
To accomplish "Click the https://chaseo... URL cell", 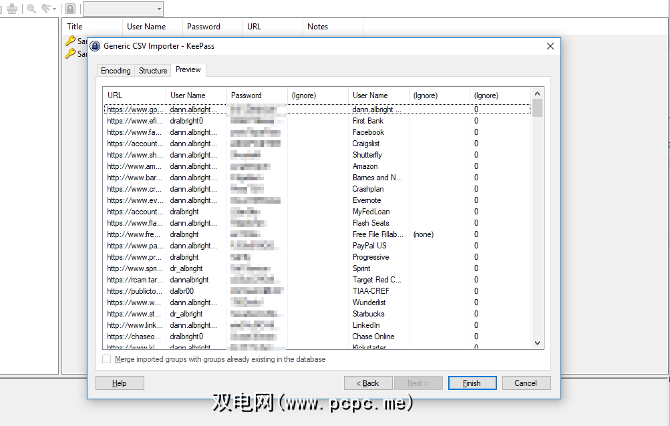I will coord(134,336).
